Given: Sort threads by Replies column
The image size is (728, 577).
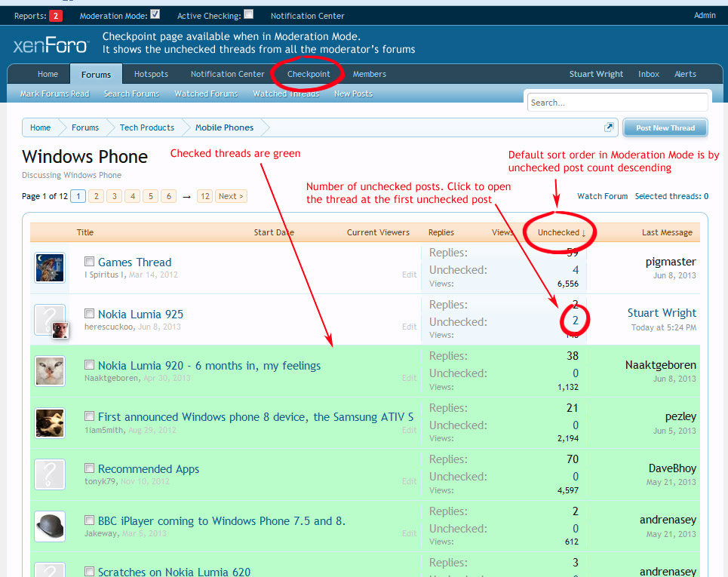Looking at the screenshot, I should (441, 232).
